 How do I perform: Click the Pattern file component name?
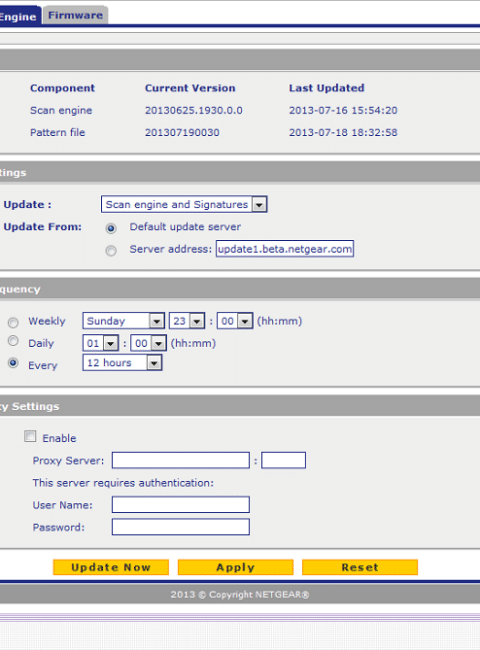[x=58, y=133]
